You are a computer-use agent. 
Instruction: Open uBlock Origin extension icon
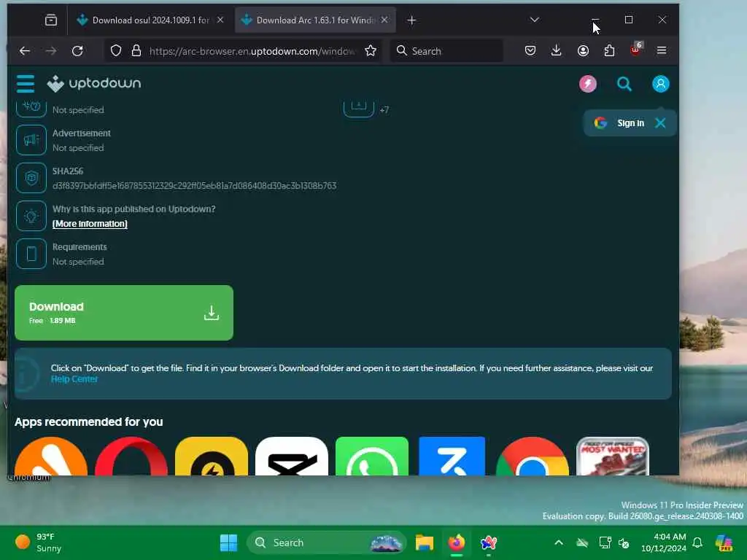coord(636,50)
